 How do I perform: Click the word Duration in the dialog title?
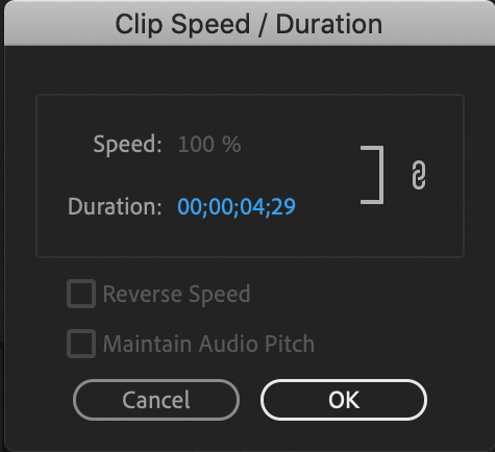click(329, 24)
